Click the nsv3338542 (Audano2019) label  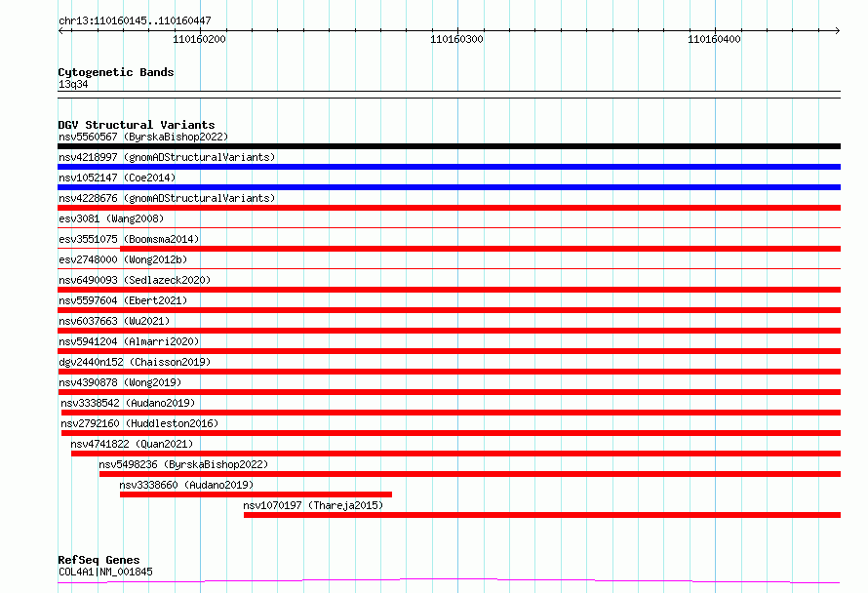(128, 403)
